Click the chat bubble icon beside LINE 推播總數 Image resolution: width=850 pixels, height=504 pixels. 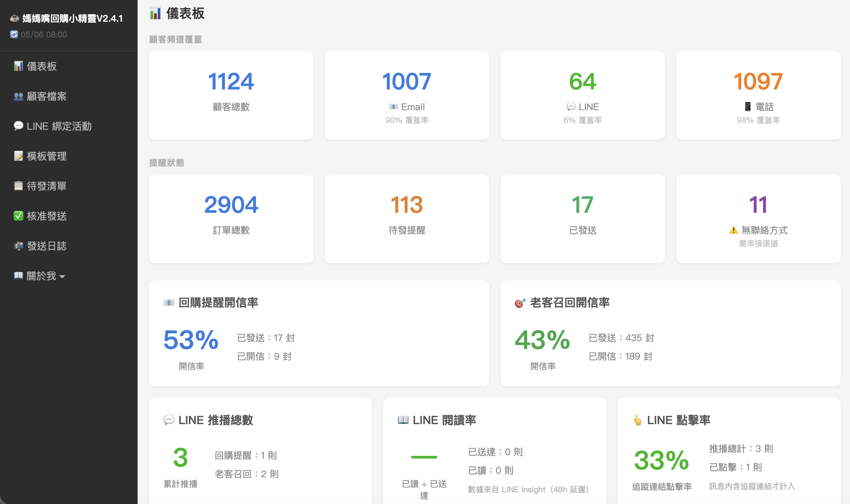tap(169, 420)
